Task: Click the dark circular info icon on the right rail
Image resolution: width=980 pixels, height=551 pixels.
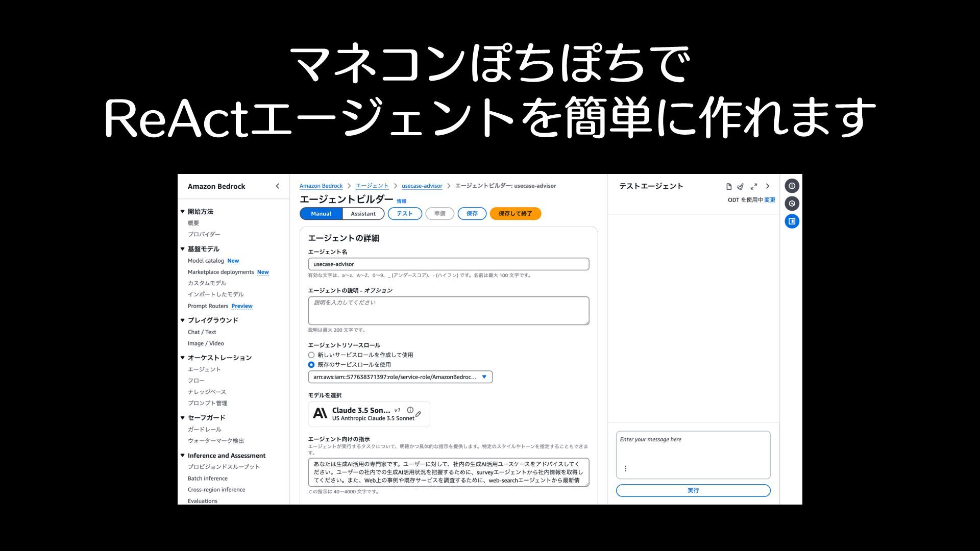Action: 792,186
